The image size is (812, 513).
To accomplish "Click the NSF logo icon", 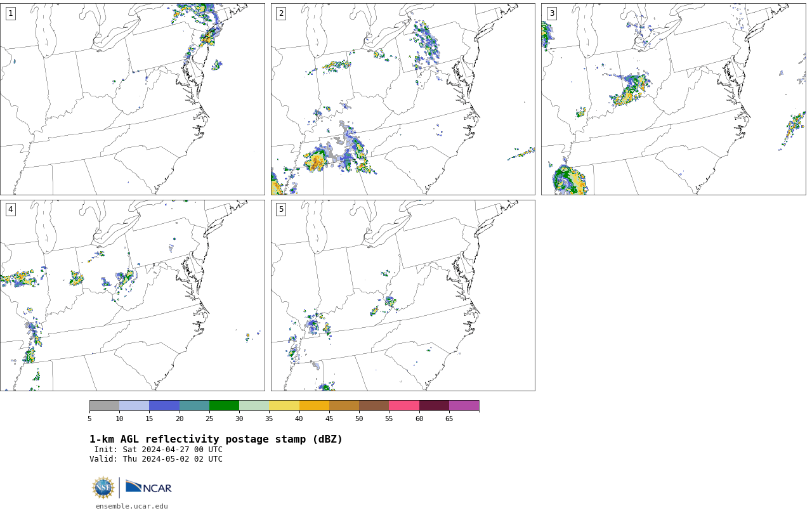I will [x=103, y=488].
